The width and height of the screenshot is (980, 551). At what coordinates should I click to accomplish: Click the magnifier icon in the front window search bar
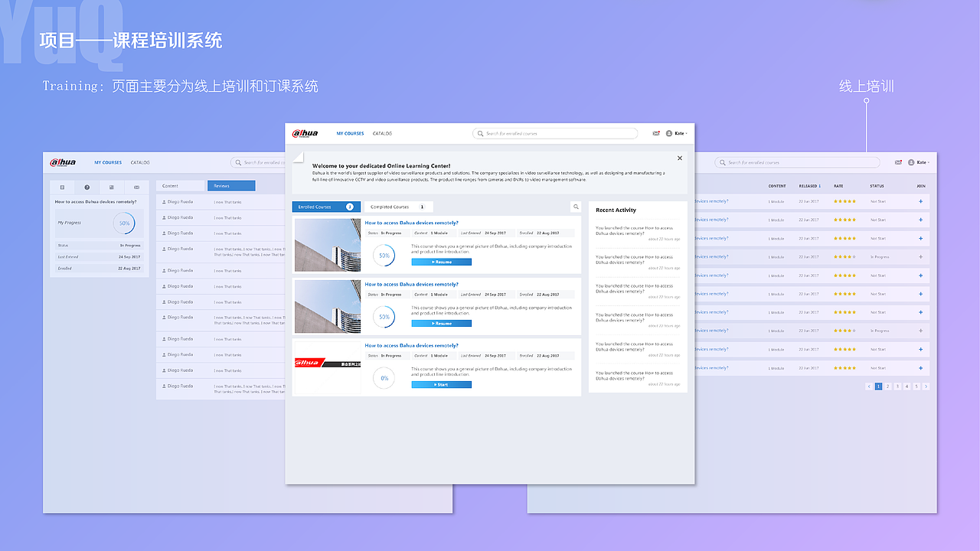[x=481, y=133]
